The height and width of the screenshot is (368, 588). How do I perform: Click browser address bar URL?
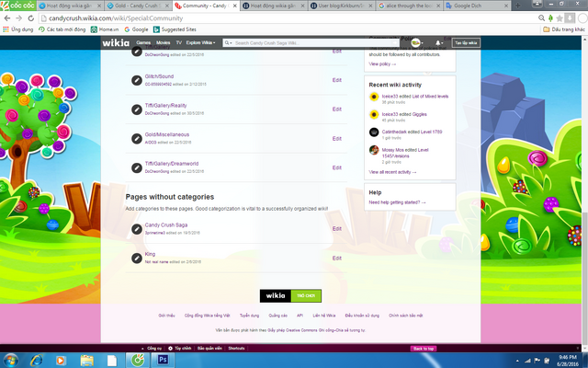pos(116,18)
